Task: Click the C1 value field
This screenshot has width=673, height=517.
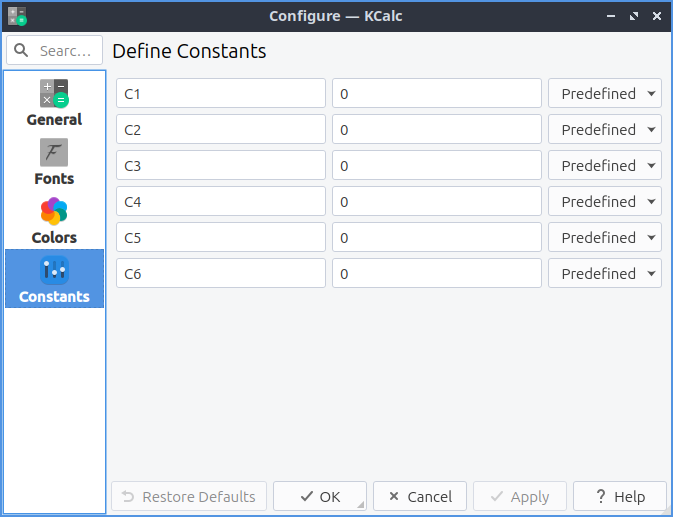Action: 436,93
